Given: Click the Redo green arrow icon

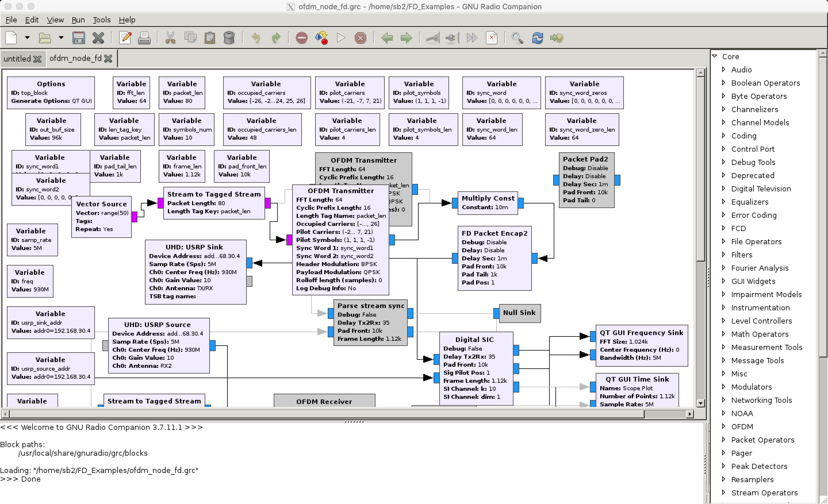Looking at the screenshot, I should pyautogui.click(x=275, y=38).
